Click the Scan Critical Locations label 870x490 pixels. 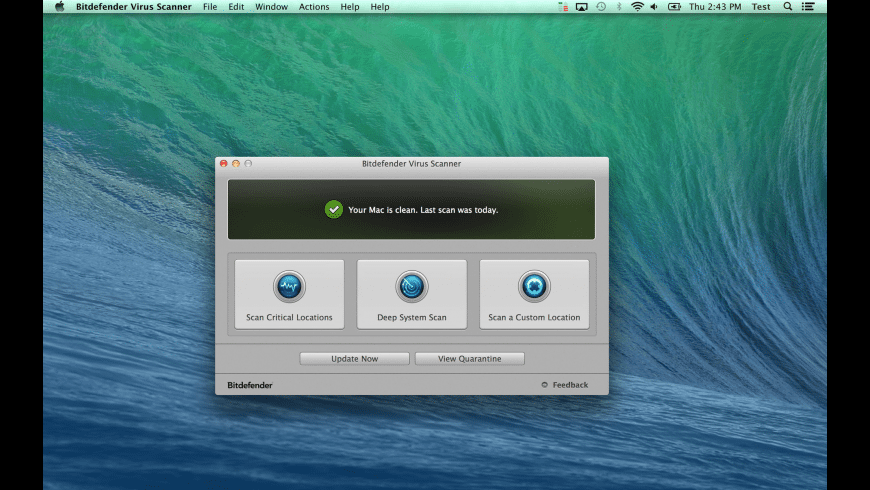289,317
